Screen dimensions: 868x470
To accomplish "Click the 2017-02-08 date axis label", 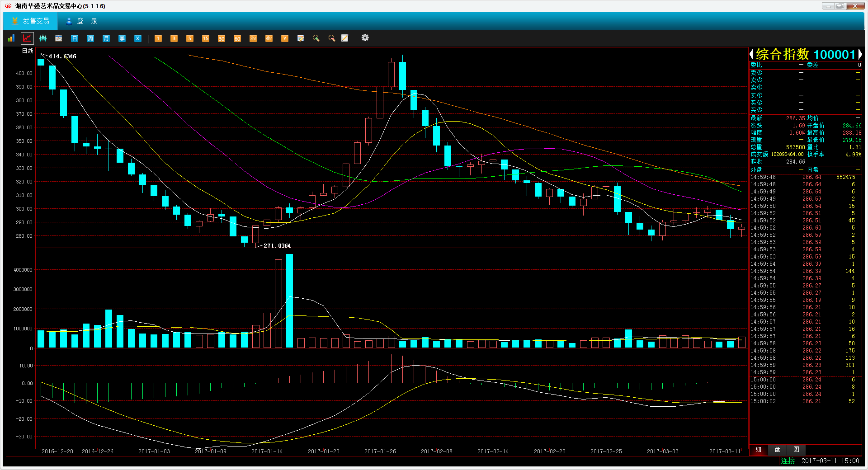I will click(437, 451).
